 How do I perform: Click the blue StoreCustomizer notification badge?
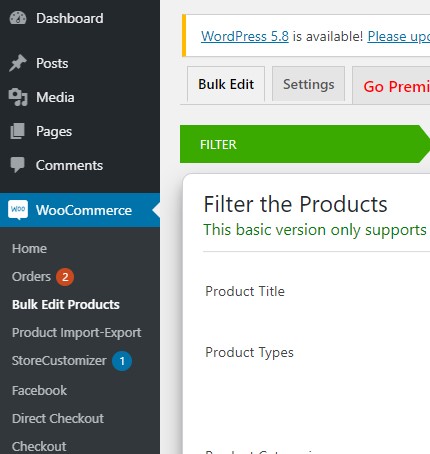[122, 361]
